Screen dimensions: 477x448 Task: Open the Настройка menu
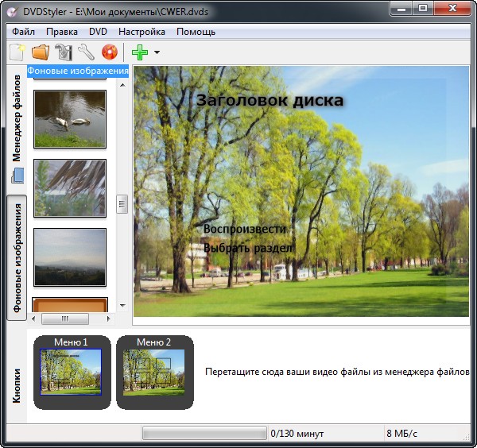point(142,32)
